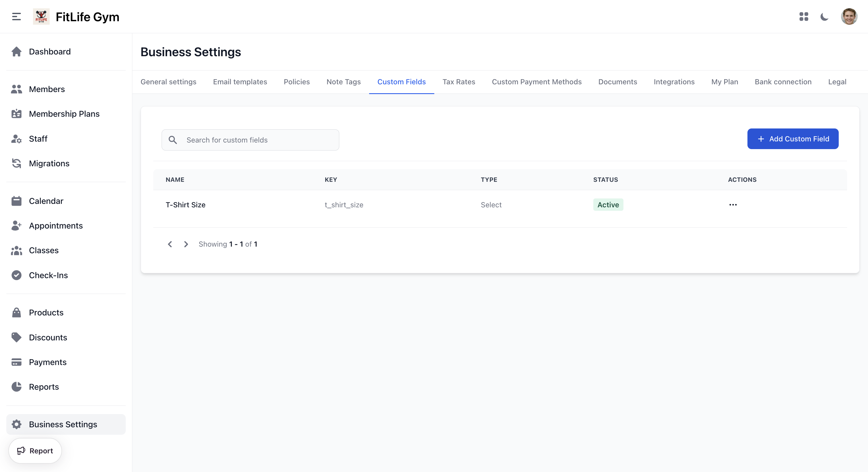Select the Staff icon in sidebar
Screen dimensions: 868x472
coord(17,139)
